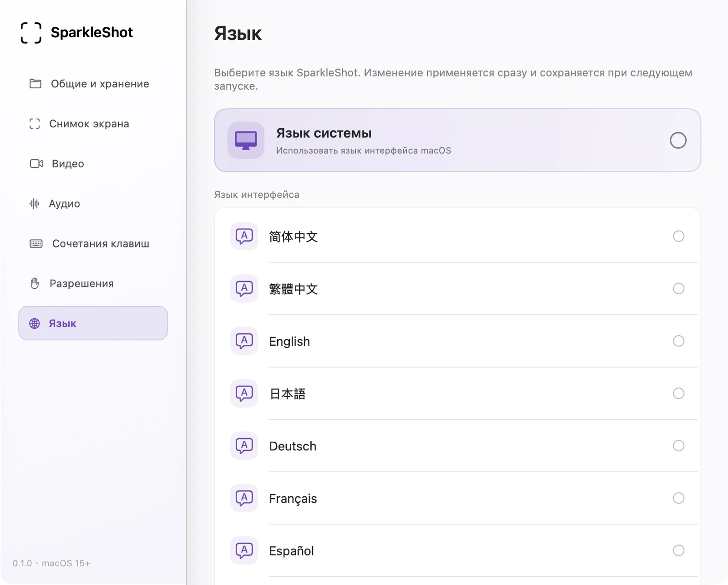Click the language icon beside 繁體中文
728x585 pixels.
point(244,288)
